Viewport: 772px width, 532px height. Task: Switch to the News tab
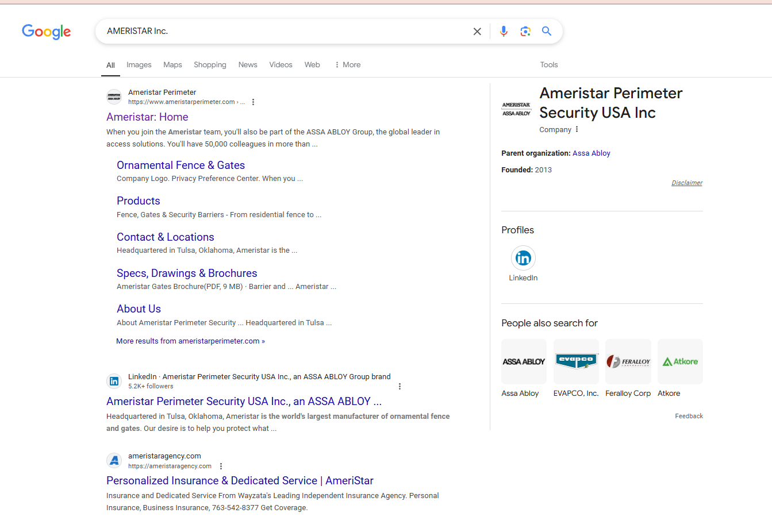tap(248, 65)
